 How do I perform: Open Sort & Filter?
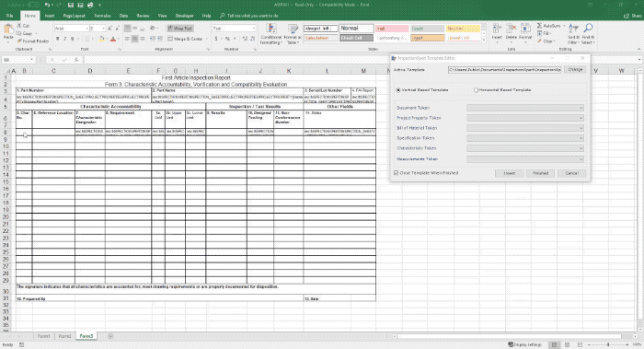pyautogui.click(x=573, y=34)
